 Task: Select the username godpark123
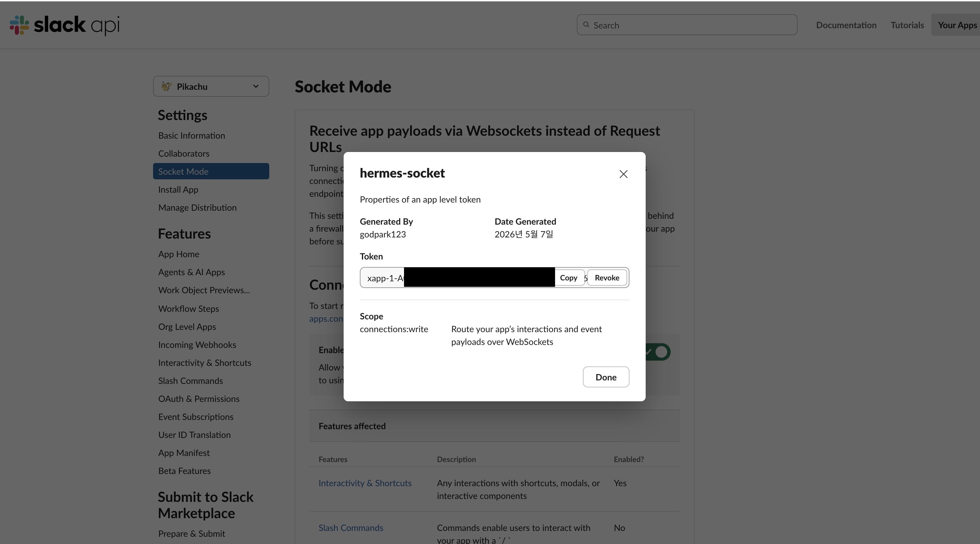click(383, 235)
